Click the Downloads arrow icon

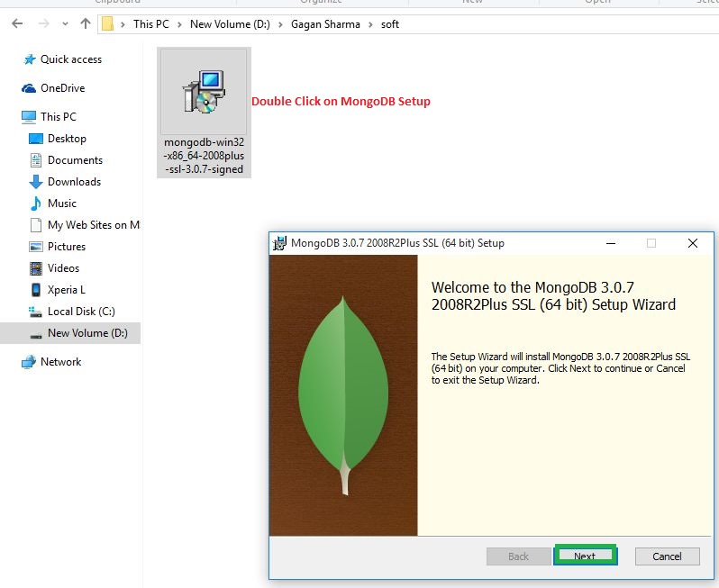(36, 182)
